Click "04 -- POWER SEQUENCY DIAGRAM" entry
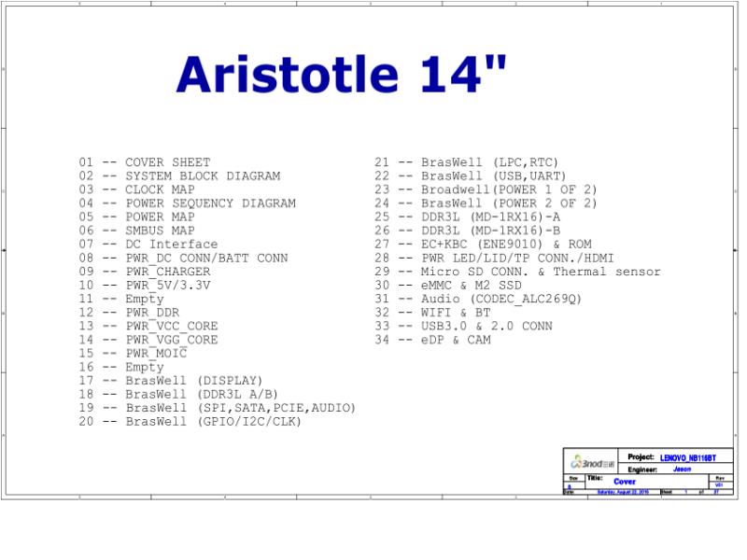Viewport: 747px width, 560px height. tap(188, 203)
